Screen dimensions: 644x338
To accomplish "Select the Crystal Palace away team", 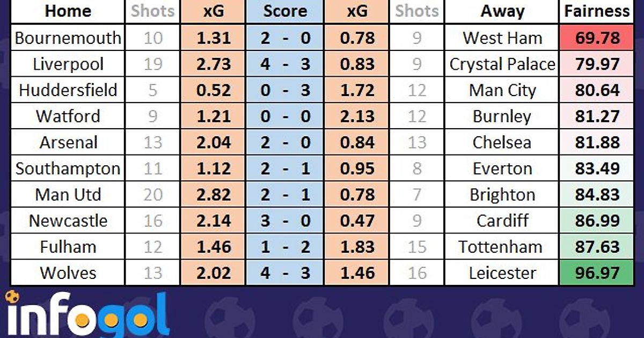I will (502, 64).
